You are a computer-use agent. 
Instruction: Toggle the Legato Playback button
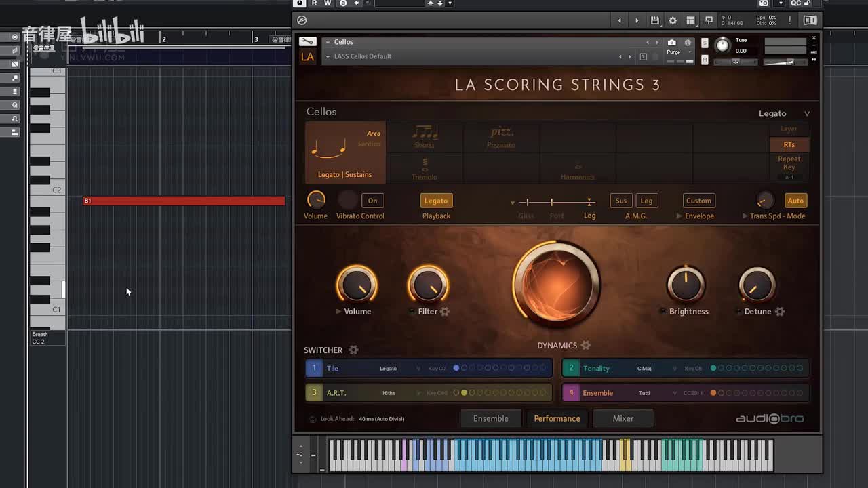[435, 201]
